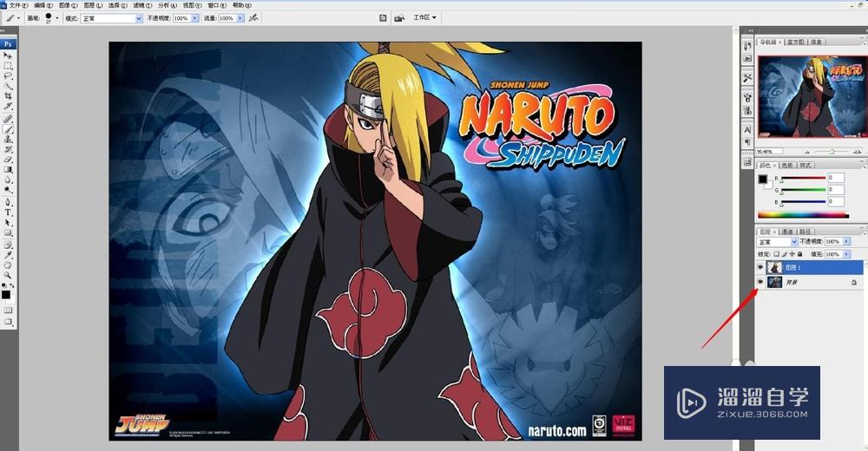Select the Healing Brush tool

pyautogui.click(x=7, y=120)
